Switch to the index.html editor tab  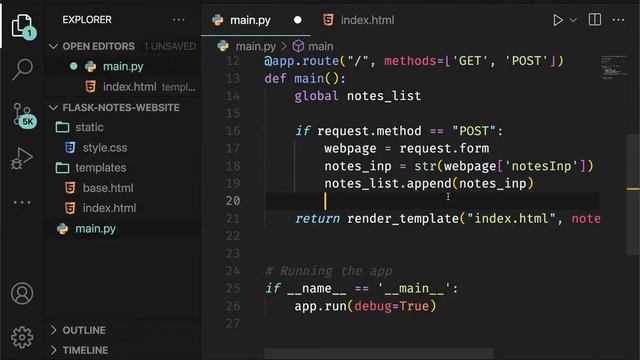[x=358, y=20]
